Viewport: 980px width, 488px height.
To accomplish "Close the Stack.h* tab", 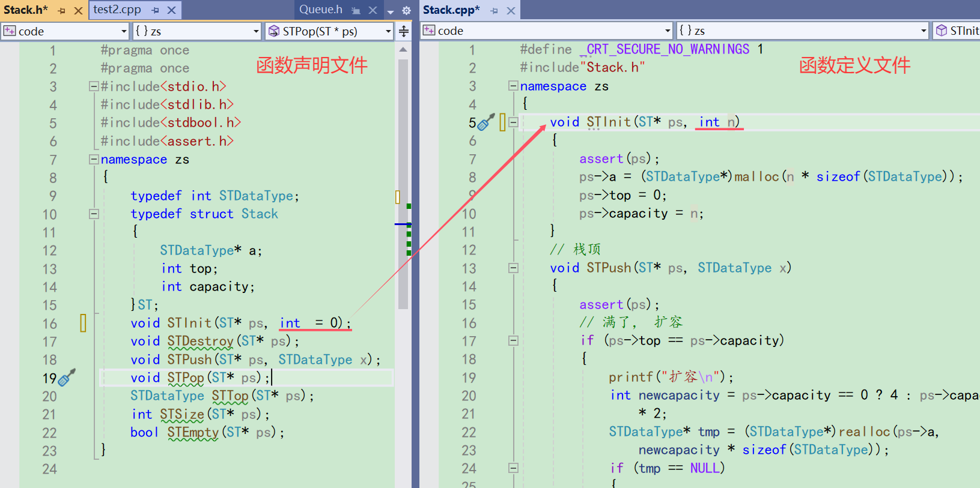I will 78,11.
